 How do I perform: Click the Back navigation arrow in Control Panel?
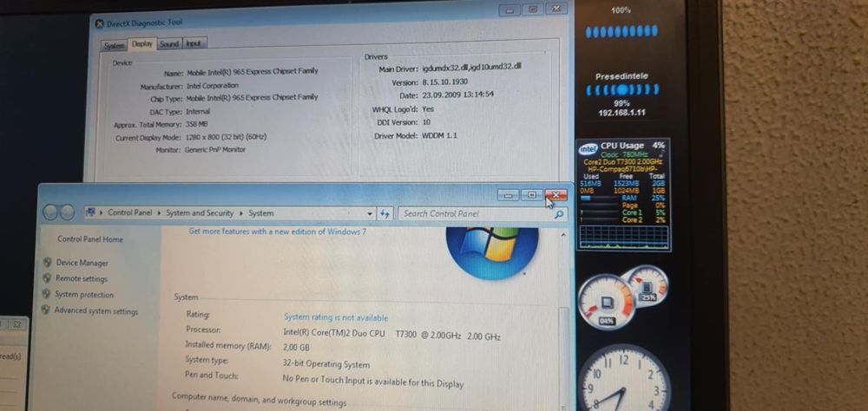[50, 212]
